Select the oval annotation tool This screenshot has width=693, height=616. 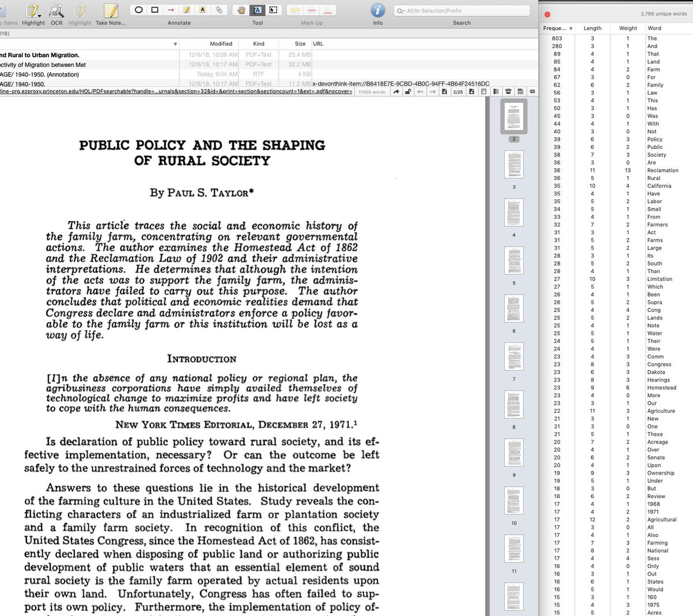139,10
